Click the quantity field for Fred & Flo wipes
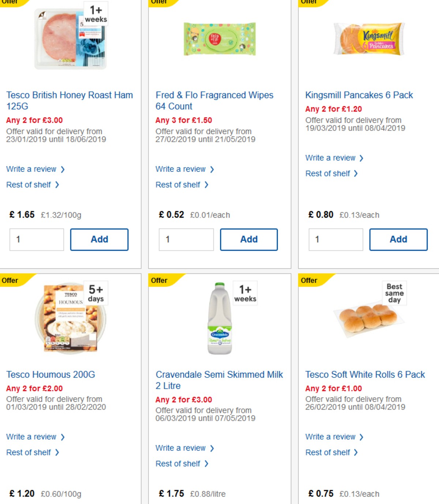 (x=186, y=240)
